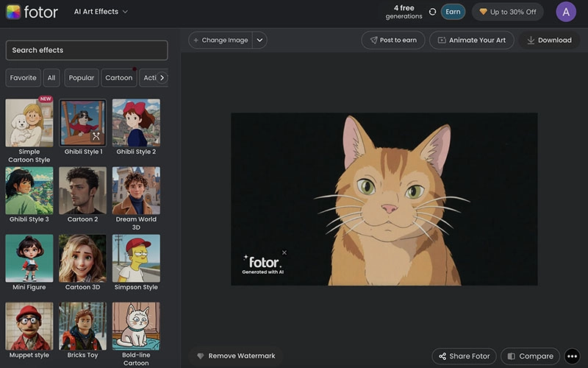Select the Cartoon category tab
The width and height of the screenshot is (588, 368).
pos(118,77)
